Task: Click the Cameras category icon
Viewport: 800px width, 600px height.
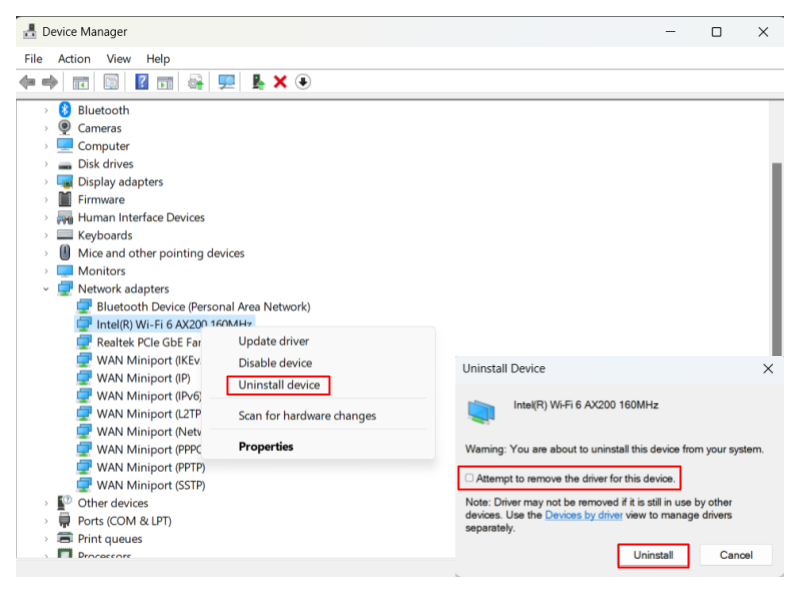Action: point(65,128)
